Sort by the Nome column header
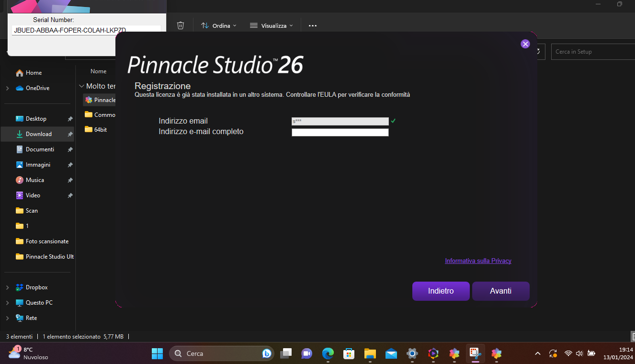The height and width of the screenshot is (364, 635). click(99, 71)
